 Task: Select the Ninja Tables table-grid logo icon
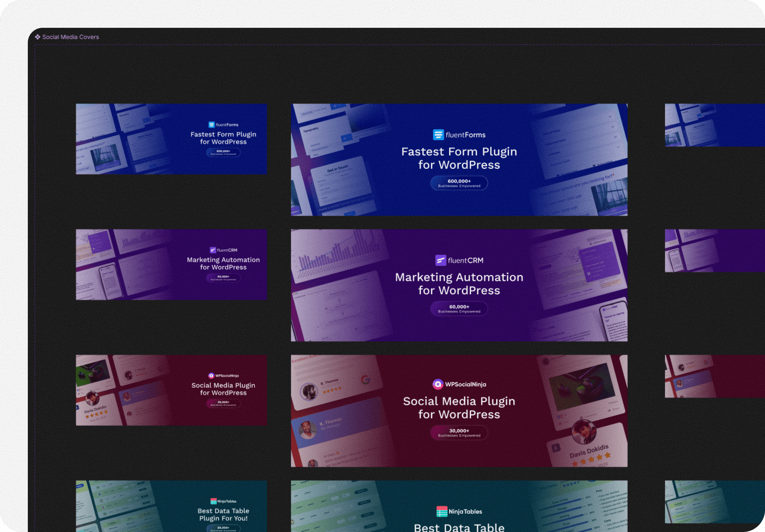441,512
